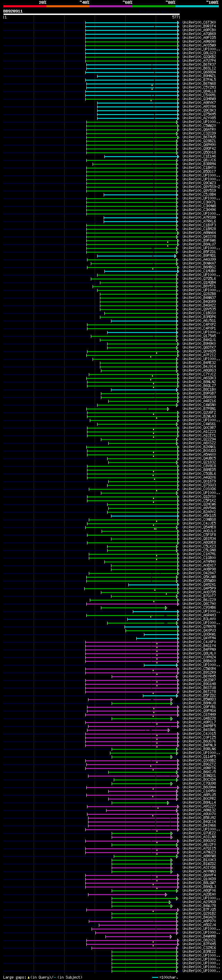Click the UniRef100_Q175A5 label
This screenshot has height=980, width=222.
[x=199, y=336]
